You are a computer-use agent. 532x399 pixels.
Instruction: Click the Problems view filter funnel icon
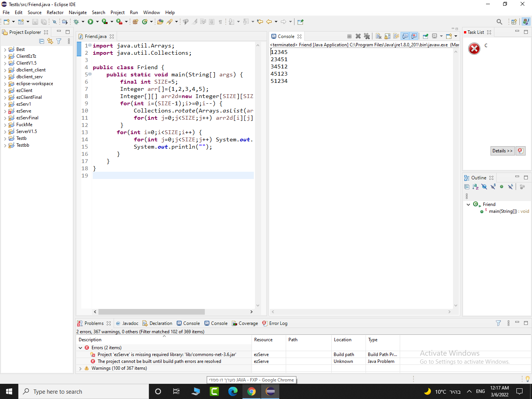498,323
